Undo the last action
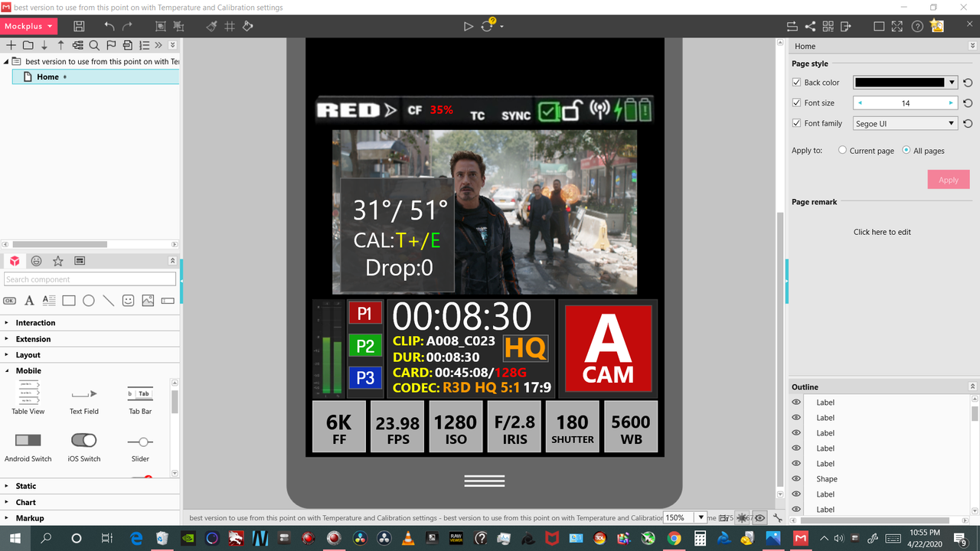The height and width of the screenshot is (551, 980). [x=109, y=26]
